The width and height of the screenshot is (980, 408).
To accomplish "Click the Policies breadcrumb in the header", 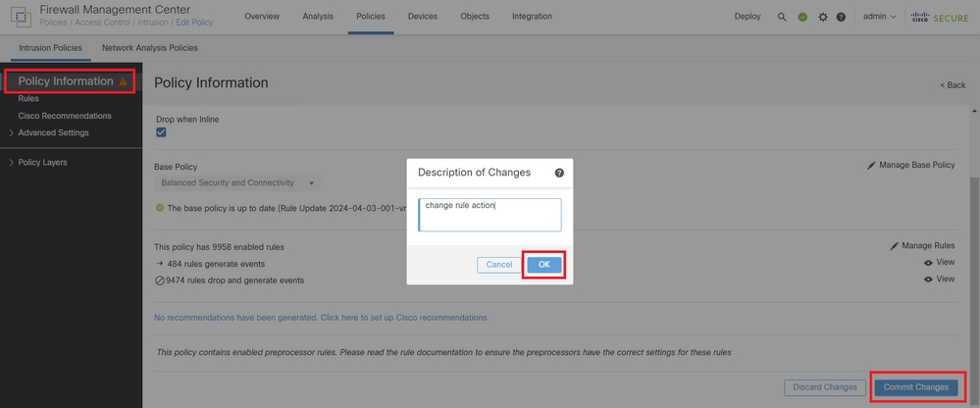I will [54, 23].
